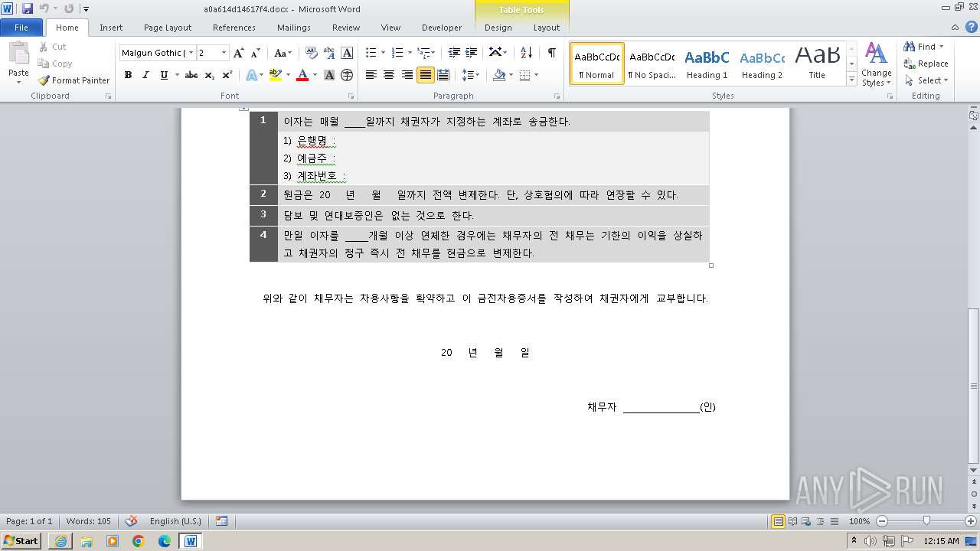This screenshot has height=551, width=980.
Task: Click the Words: 105 status indicator
Action: pyautogui.click(x=89, y=521)
